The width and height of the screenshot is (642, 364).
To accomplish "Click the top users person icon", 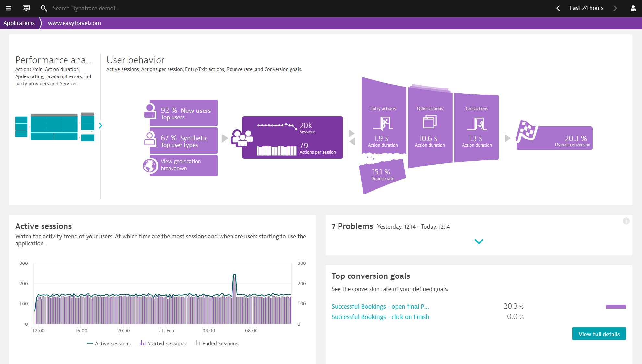I will (150, 111).
